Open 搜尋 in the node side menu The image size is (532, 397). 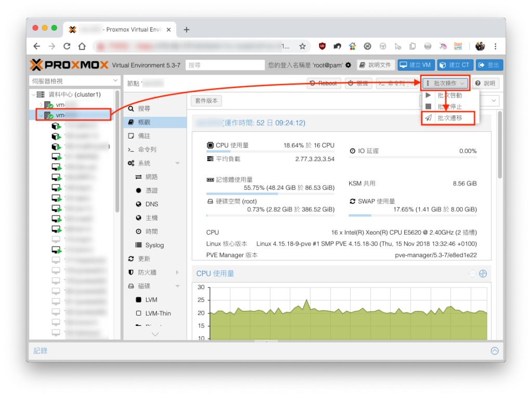click(x=155, y=108)
